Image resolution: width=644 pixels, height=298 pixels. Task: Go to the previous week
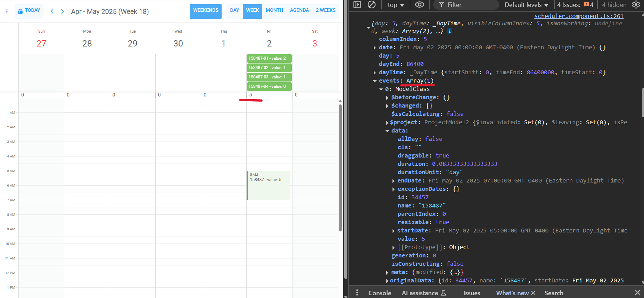52,11
